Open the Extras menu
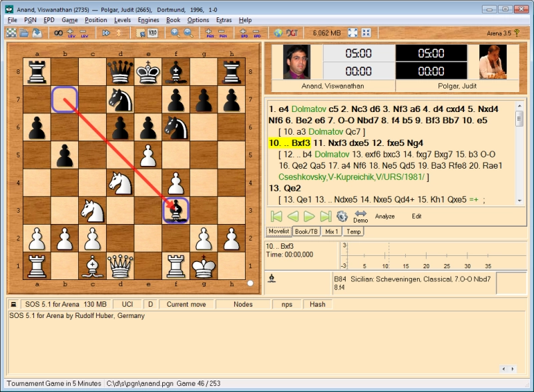 (224, 20)
